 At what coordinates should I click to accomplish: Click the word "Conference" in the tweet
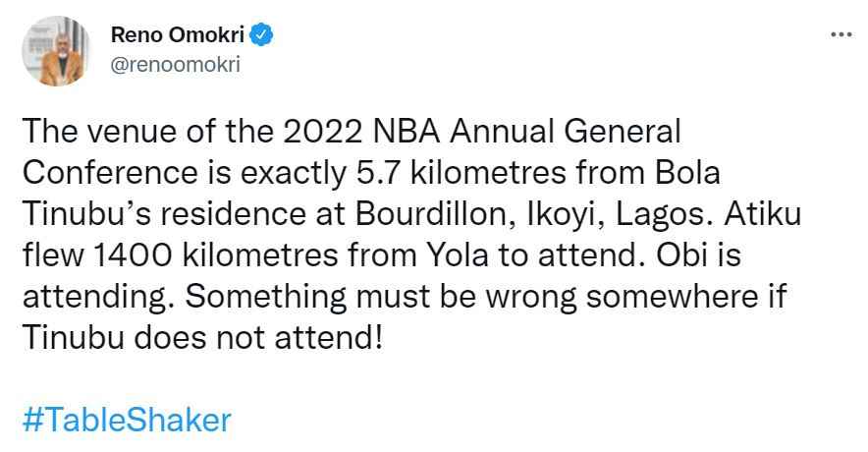[x=110, y=173]
